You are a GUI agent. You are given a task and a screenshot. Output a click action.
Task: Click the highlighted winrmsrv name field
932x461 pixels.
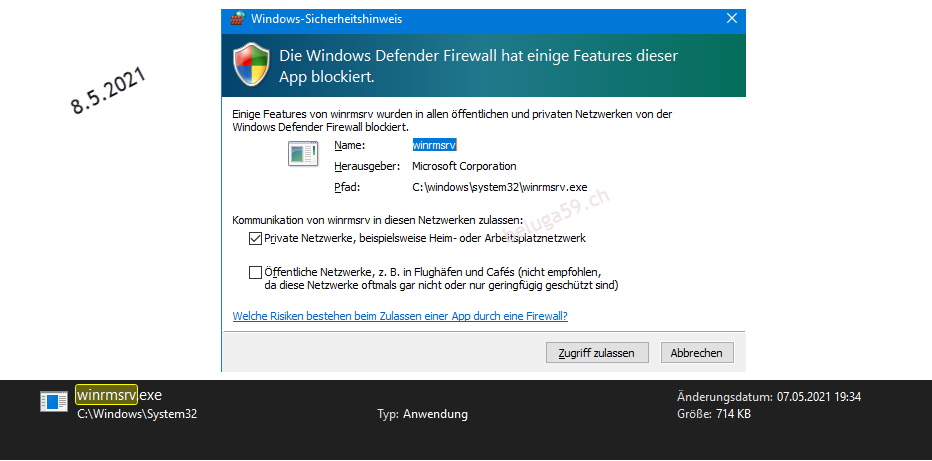434,145
